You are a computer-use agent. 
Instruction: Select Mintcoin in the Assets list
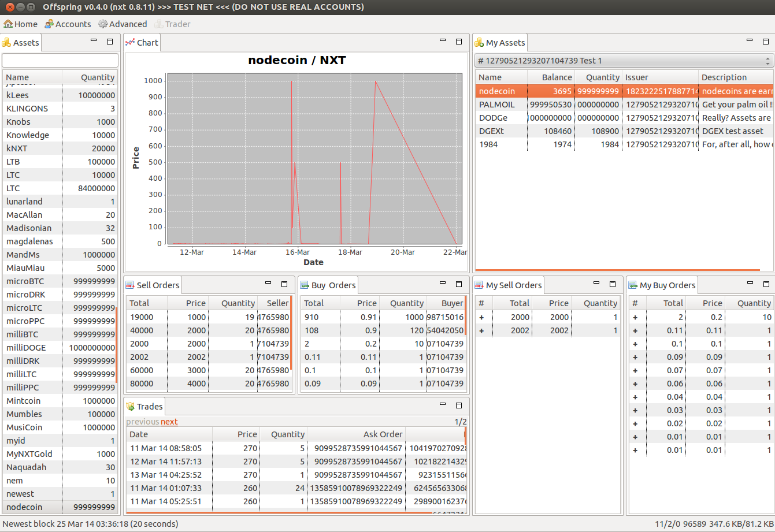pos(60,401)
